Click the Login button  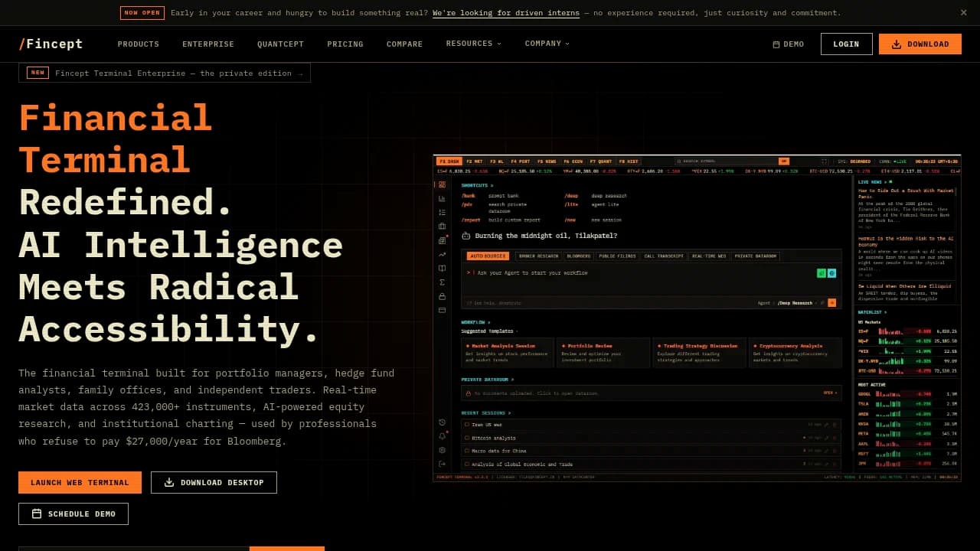(x=846, y=44)
